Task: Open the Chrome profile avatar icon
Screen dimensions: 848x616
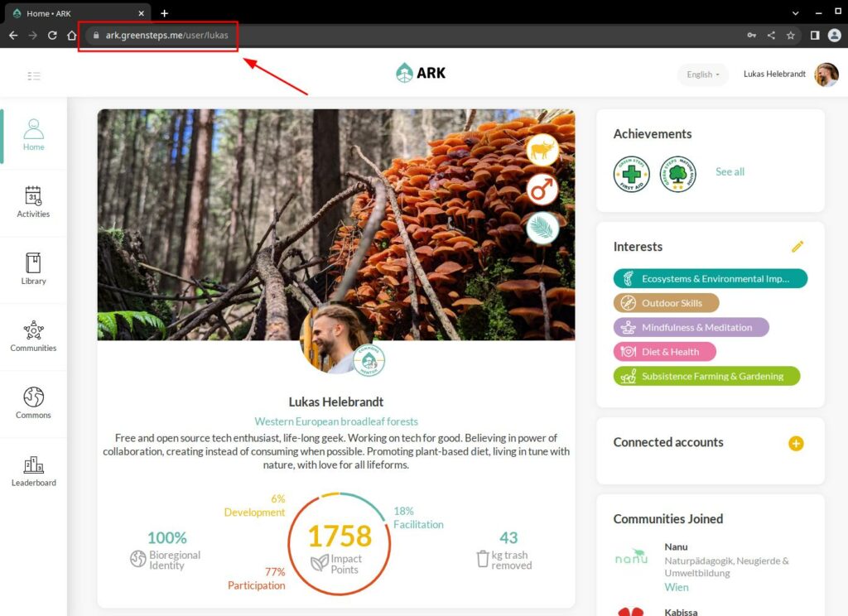Action: point(835,35)
